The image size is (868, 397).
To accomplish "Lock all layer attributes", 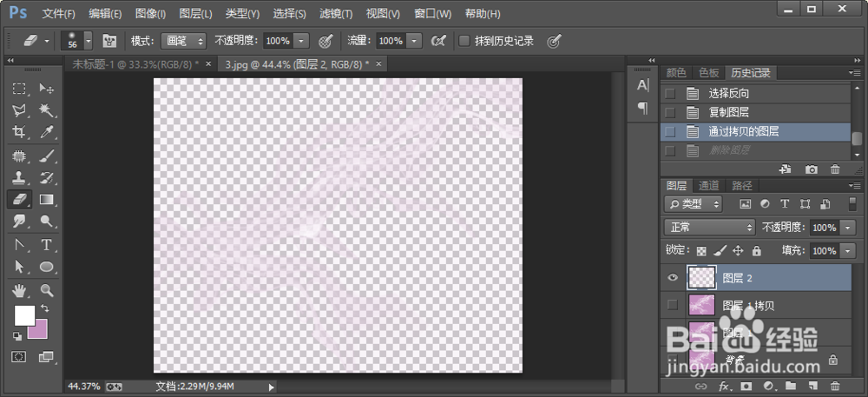I will [x=757, y=251].
